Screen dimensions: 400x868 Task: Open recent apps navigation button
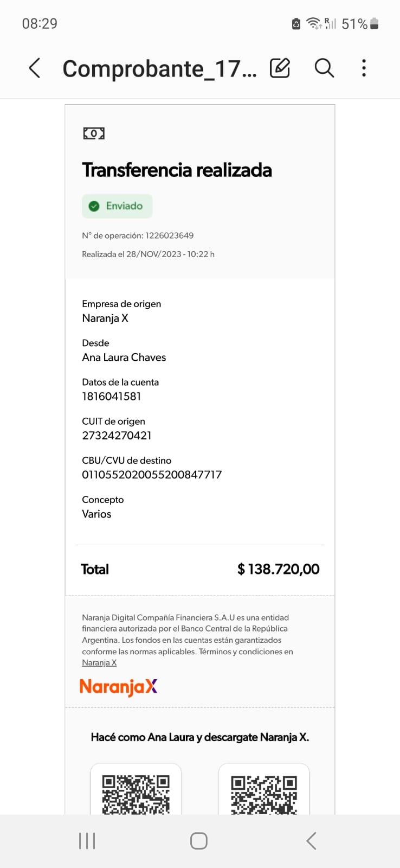click(x=87, y=841)
